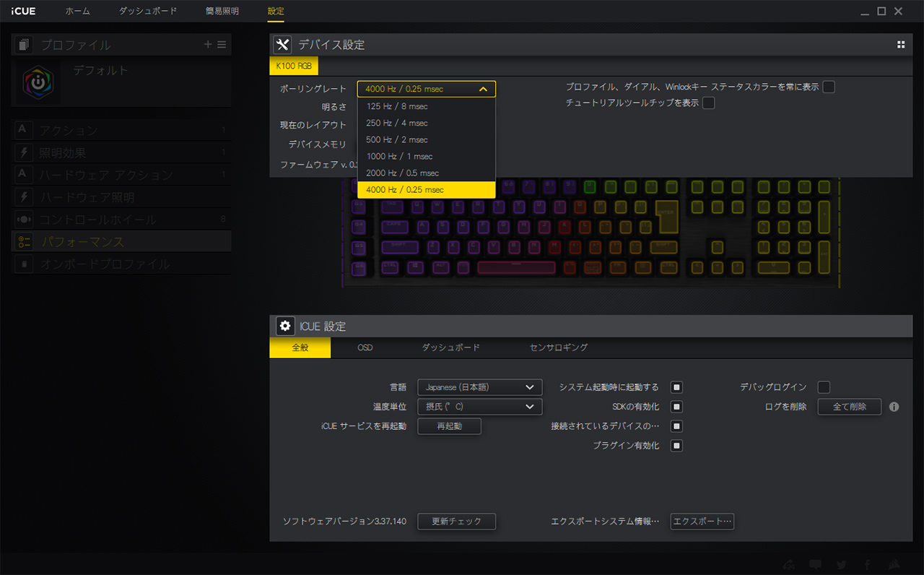
Task: Click the profiles stack icon
Action: (x=25, y=45)
